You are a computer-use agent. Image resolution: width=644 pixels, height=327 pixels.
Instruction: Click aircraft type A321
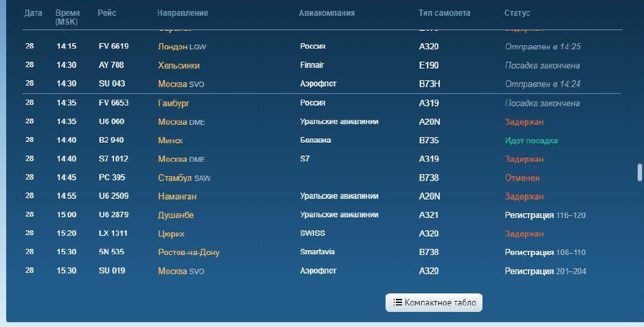(428, 216)
